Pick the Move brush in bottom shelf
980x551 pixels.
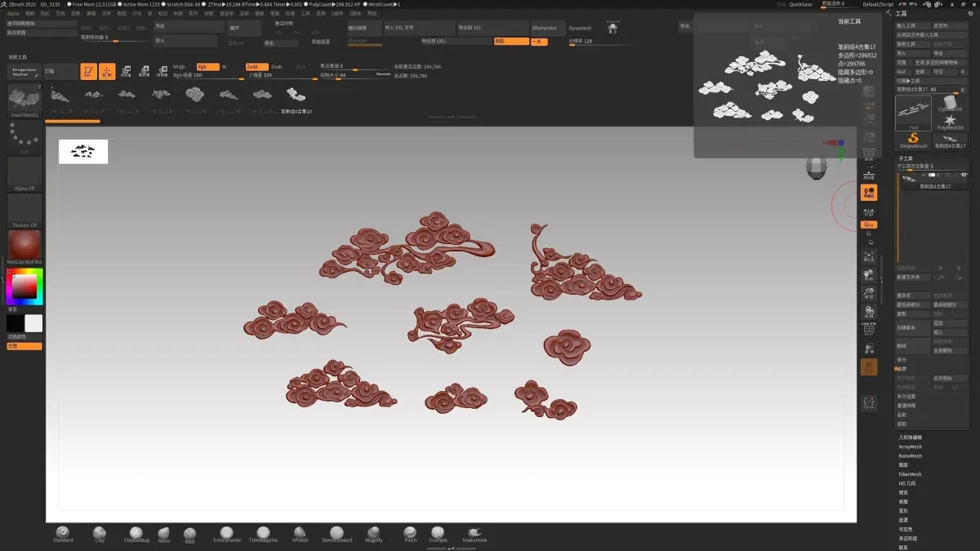[x=164, y=535]
